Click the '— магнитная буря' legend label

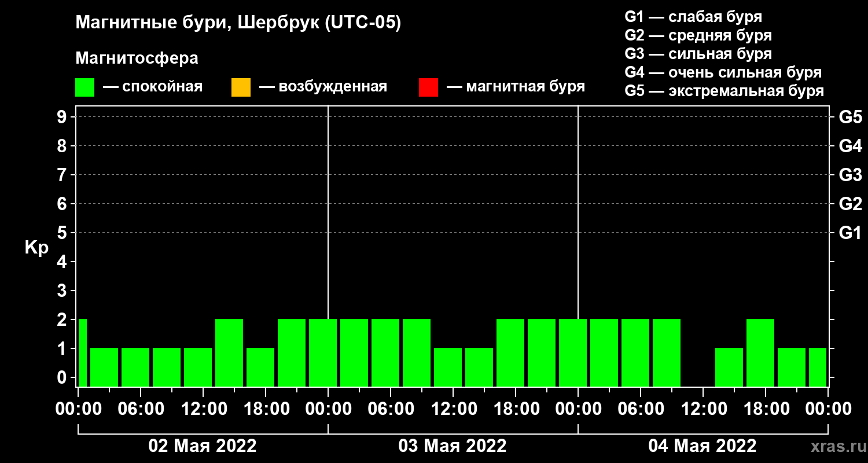516,87
